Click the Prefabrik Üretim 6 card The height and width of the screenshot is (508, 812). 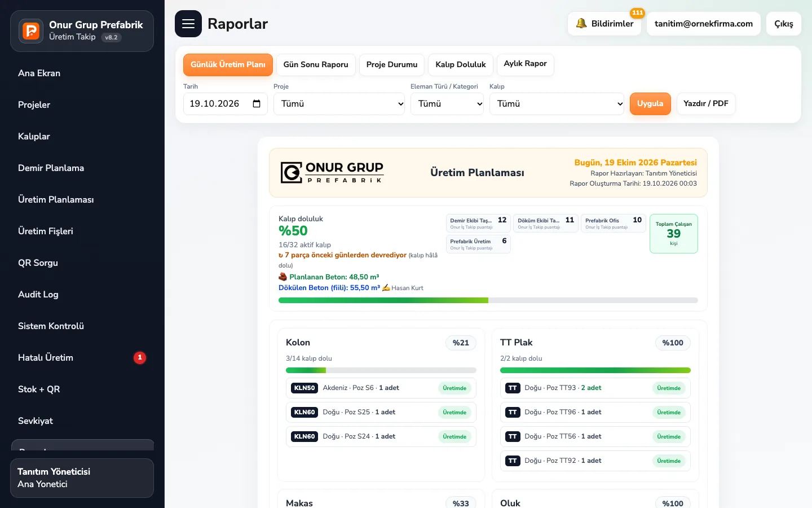click(x=478, y=244)
